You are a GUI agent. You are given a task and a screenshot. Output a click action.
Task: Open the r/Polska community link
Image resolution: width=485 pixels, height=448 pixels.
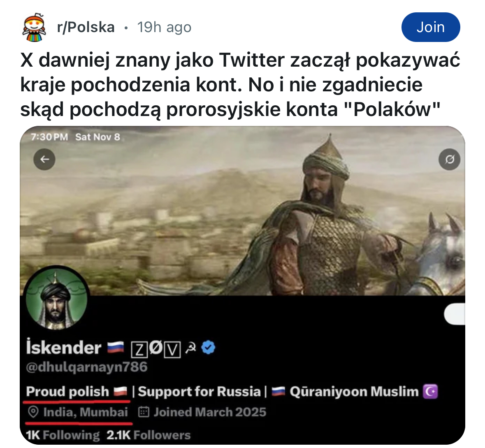86,27
